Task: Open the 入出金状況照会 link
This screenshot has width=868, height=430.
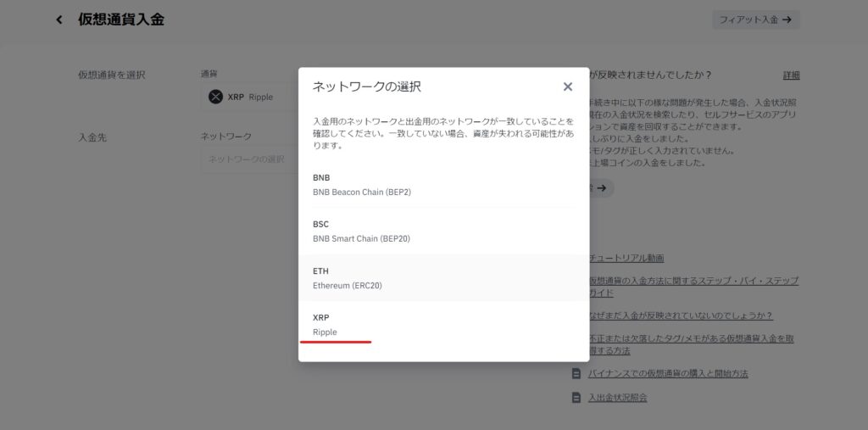Action: coord(618,397)
